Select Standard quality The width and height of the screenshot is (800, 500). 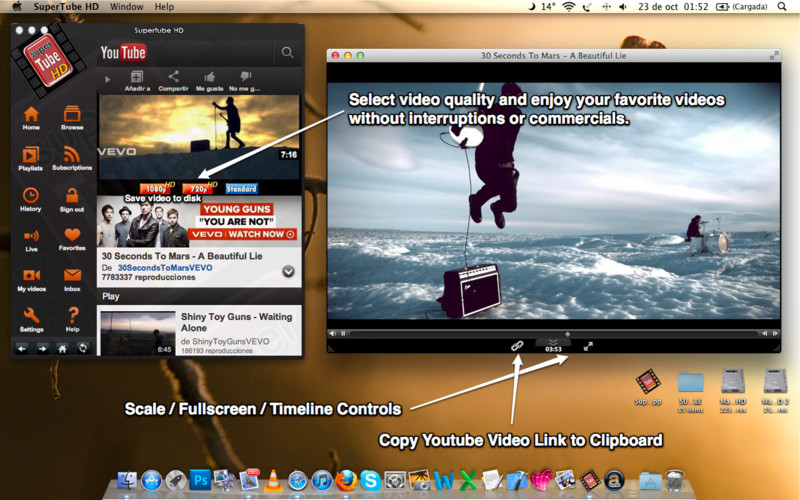click(x=241, y=188)
